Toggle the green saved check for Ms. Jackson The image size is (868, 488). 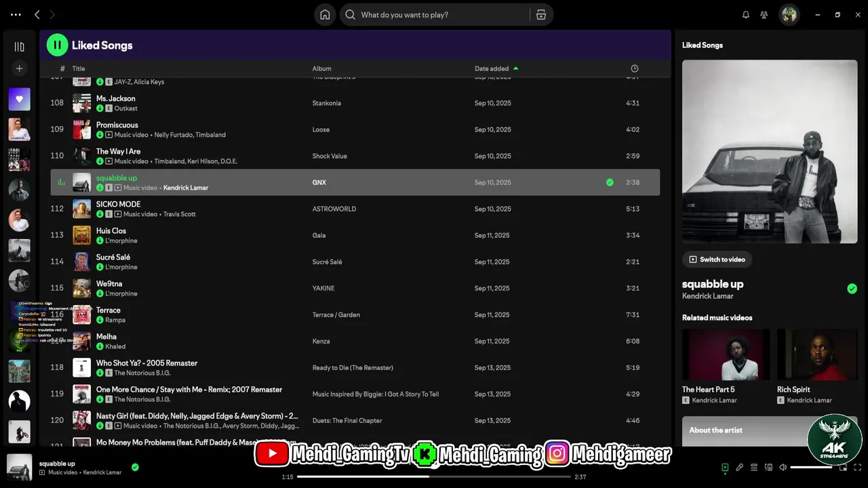click(100, 108)
